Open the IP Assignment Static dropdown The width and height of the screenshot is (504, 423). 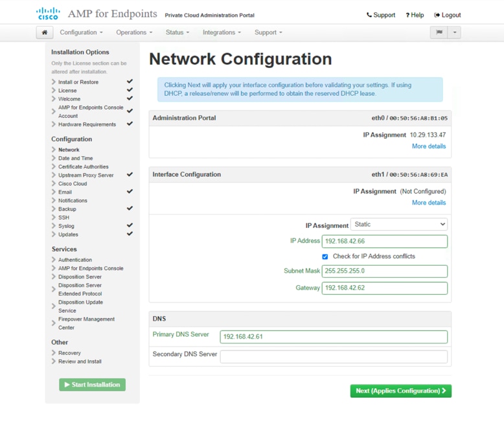(x=399, y=224)
